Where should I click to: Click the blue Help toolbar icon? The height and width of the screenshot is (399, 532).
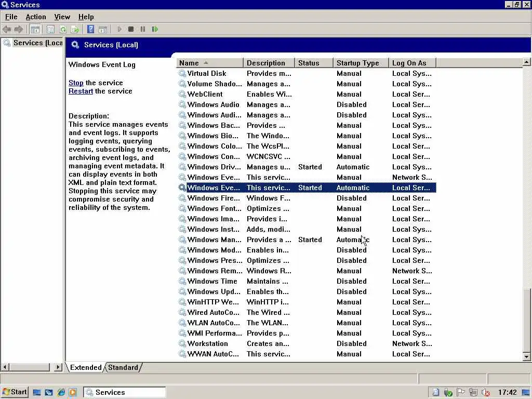pos(90,29)
